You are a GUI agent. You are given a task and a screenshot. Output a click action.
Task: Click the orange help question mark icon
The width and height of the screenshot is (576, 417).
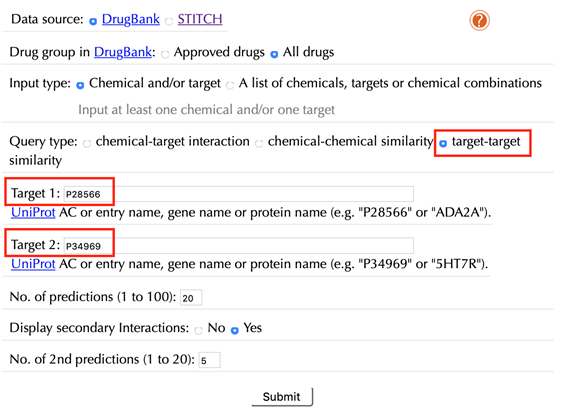click(x=479, y=20)
